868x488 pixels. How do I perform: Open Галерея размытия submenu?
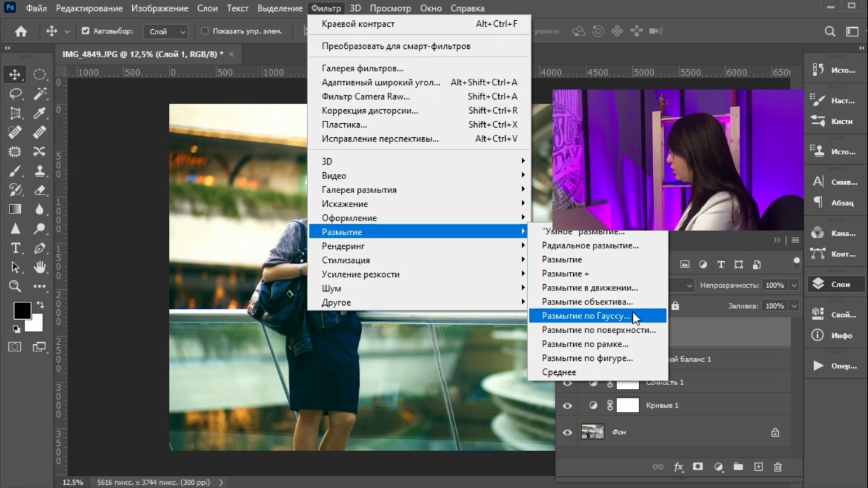coord(419,189)
